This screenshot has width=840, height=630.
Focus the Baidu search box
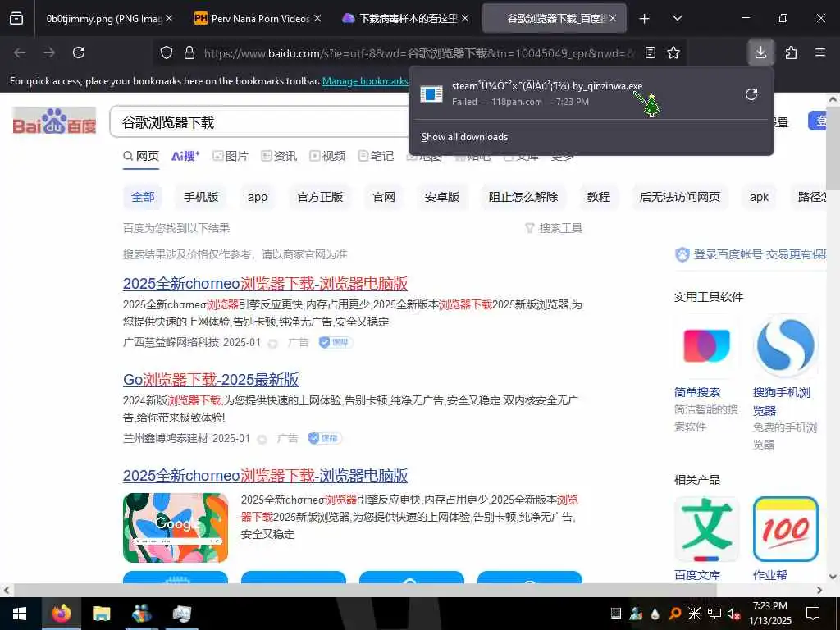click(260, 123)
